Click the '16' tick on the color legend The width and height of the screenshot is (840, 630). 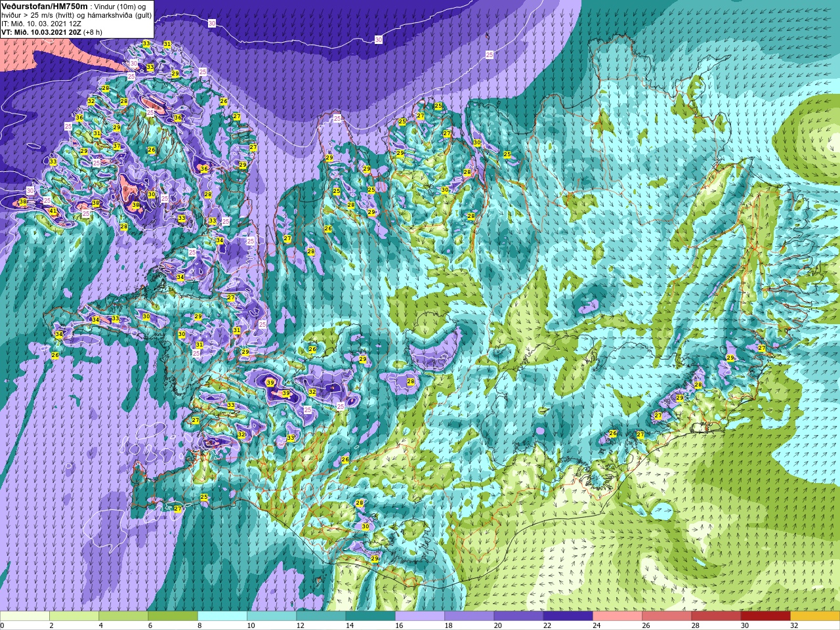(399, 626)
